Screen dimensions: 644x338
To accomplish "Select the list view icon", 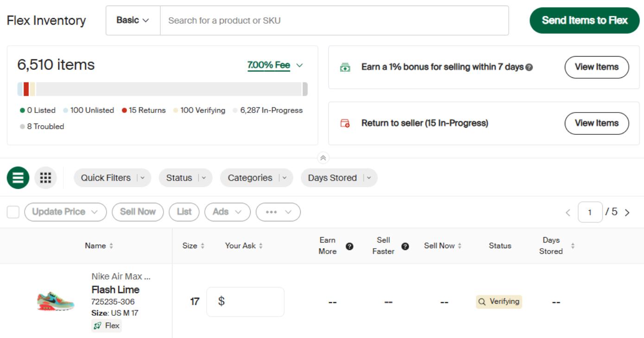I will [19, 177].
